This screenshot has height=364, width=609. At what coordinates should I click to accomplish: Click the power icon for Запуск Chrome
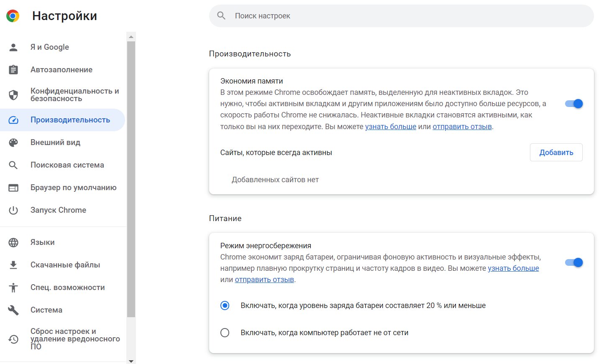(x=13, y=210)
